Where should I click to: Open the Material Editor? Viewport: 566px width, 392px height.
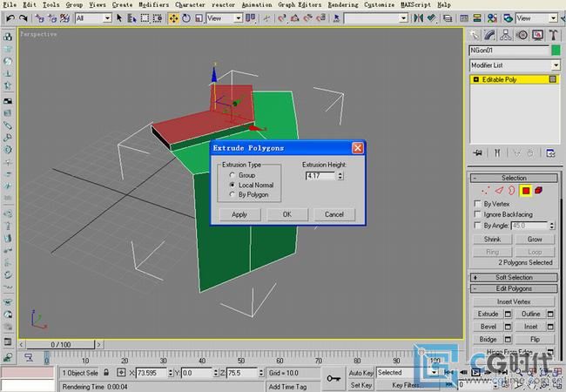tap(492, 18)
